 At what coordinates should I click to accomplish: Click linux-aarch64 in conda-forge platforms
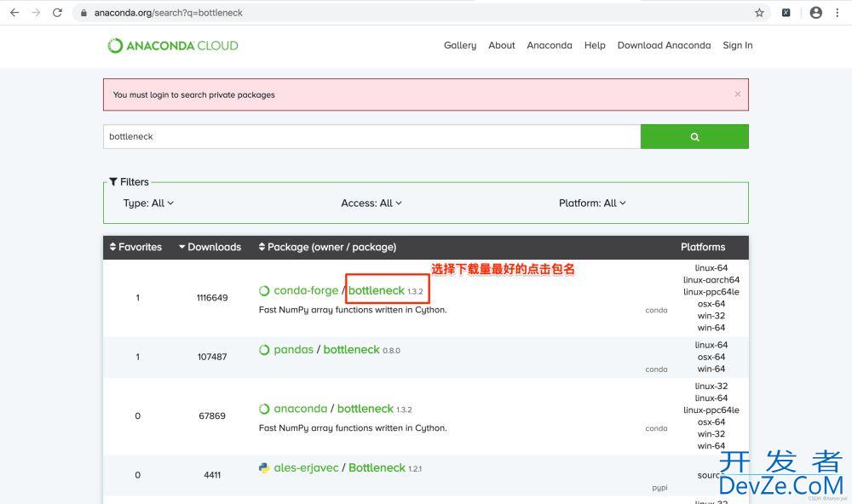[x=711, y=280]
